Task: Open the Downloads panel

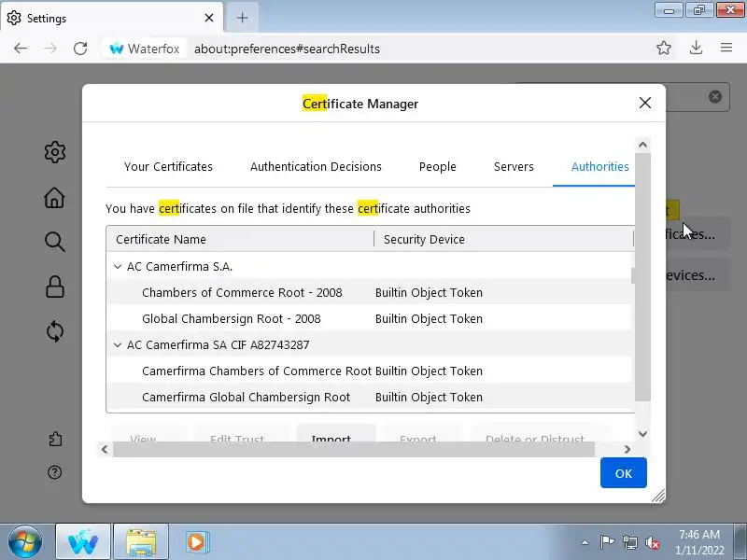Action: [696, 48]
